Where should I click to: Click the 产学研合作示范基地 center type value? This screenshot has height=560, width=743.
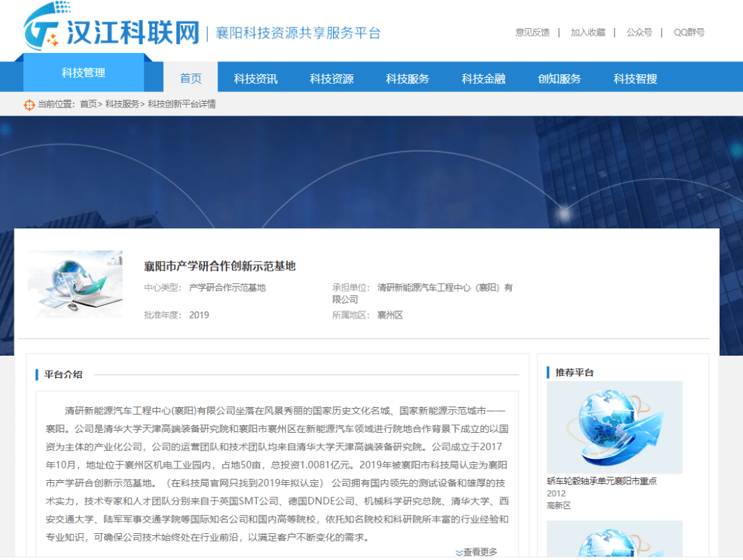[228, 288]
